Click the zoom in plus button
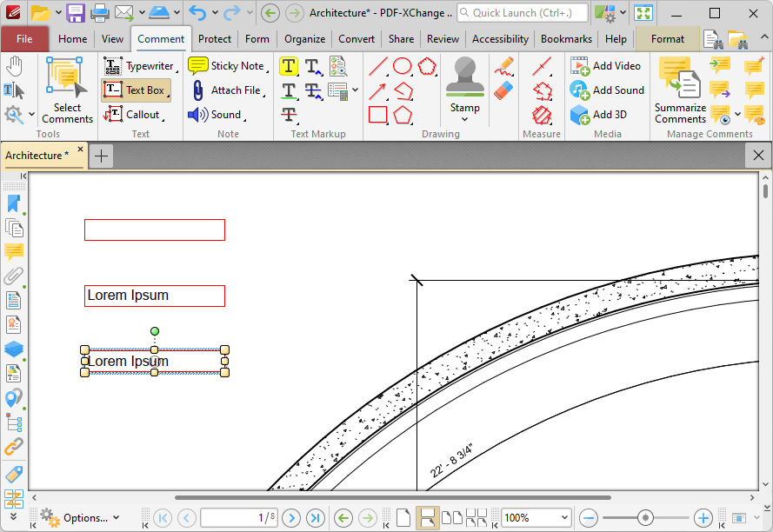The image size is (773, 532). [703, 518]
